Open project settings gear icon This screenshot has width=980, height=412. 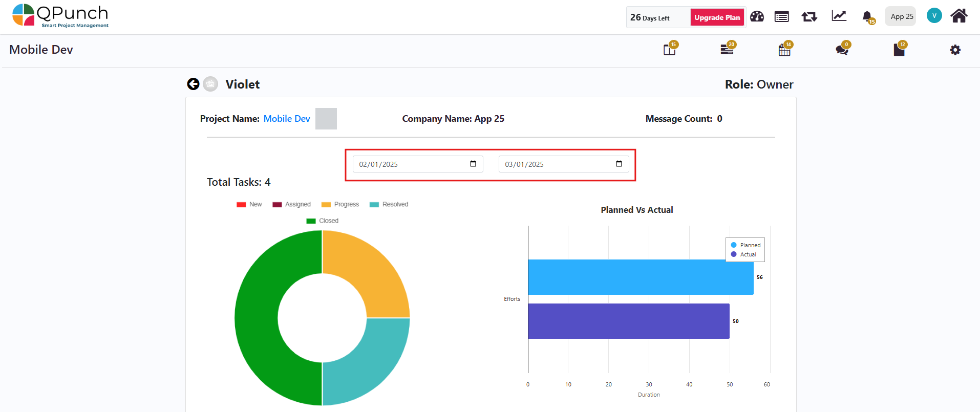pyautogui.click(x=955, y=50)
